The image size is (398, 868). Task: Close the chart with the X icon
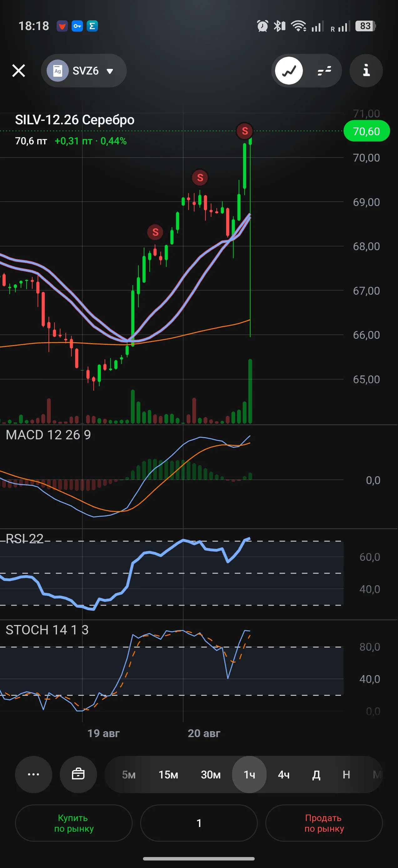18,71
